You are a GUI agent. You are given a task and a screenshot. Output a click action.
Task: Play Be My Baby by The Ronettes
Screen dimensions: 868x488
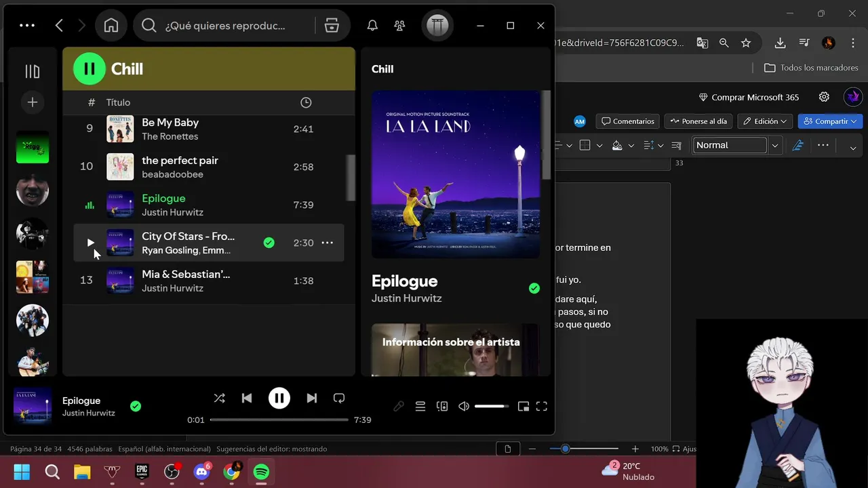pyautogui.click(x=208, y=129)
